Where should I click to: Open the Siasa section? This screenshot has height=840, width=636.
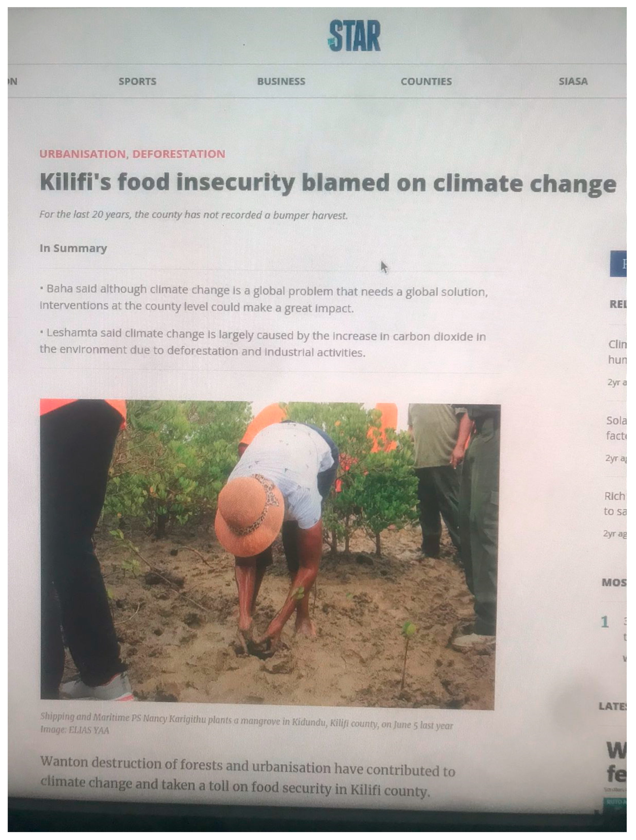point(573,81)
